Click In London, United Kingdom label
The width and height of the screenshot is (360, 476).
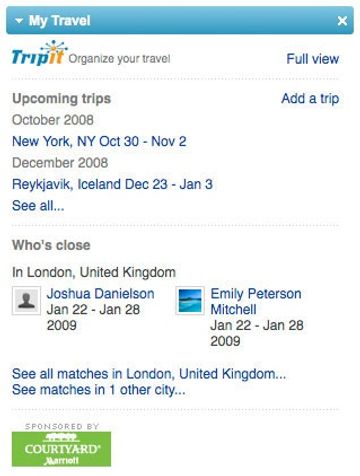coord(94,272)
